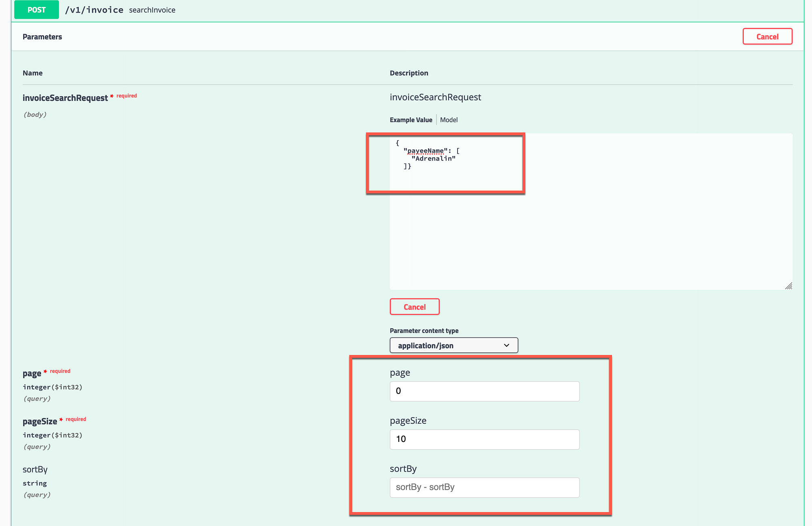Switch to the Example Value tab
The width and height of the screenshot is (812, 526).
point(411,119)
